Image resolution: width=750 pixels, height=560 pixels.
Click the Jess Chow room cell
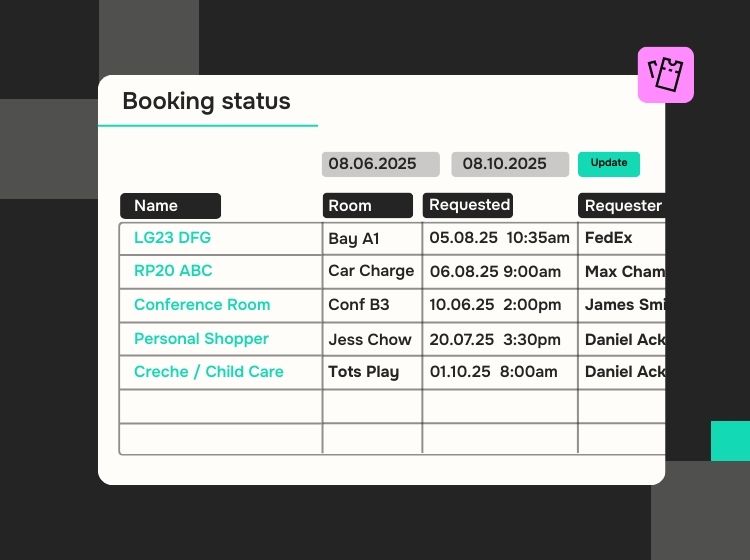tap(373, 340)
